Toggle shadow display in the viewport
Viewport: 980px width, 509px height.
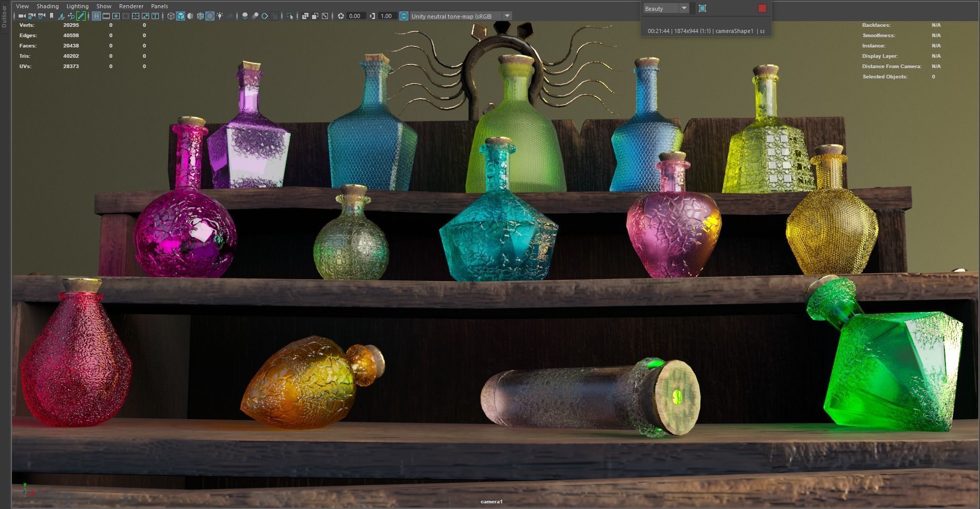coord(245,16)
